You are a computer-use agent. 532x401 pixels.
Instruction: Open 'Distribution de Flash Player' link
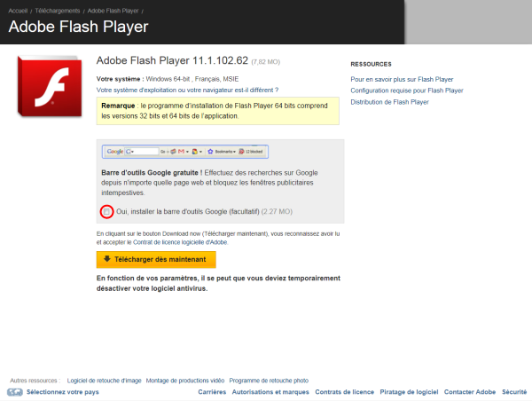pos(389,102)
